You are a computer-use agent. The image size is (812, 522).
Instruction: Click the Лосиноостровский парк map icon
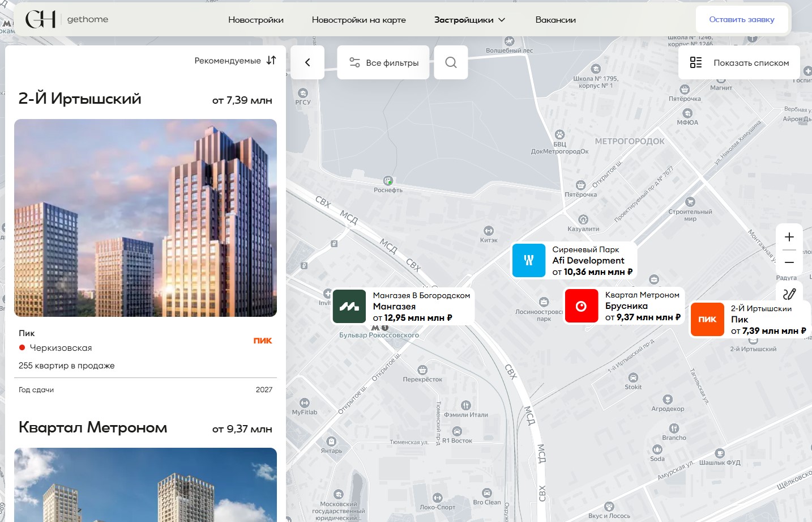(544, 302)
